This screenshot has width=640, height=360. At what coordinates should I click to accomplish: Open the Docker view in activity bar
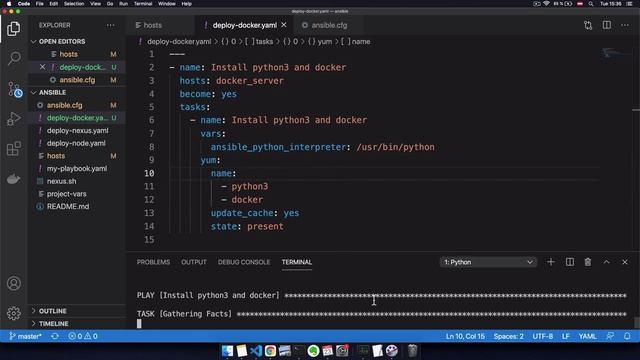13,179
